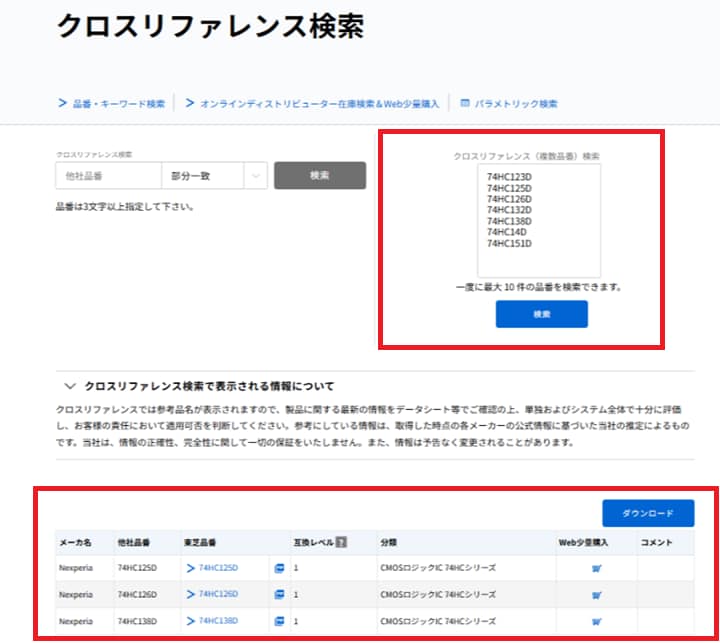The width and height of the screenshot is (720, 643).
Task: Focus the 他社品番 input field
Action: coord(108,175)
